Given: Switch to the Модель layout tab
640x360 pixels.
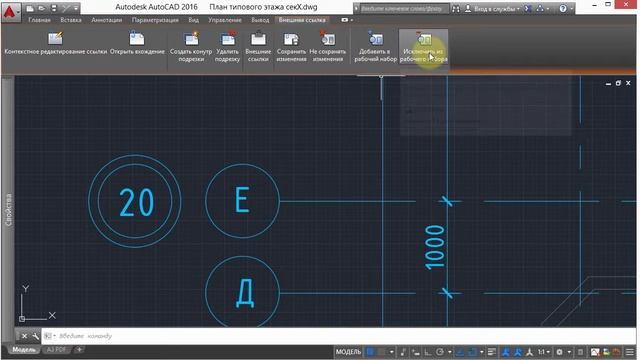Looking at the screenshot, I should click(24, 350).
